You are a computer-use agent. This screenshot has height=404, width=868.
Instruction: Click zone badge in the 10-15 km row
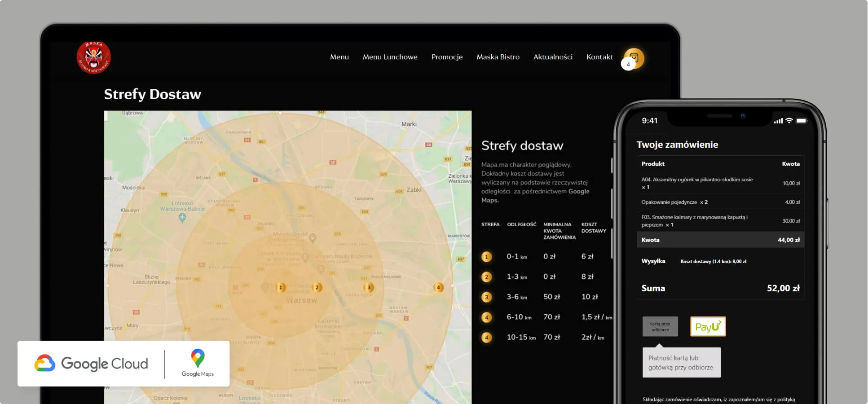tap(486, 338)
